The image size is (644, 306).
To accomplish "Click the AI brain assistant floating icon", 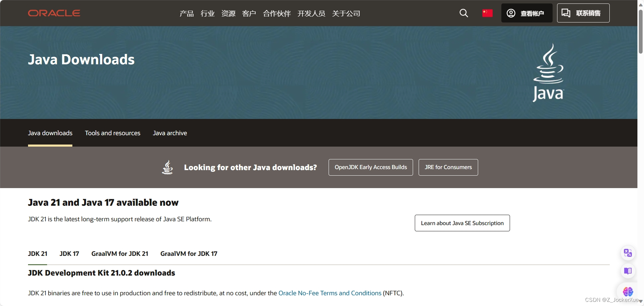I will [628, 291].
